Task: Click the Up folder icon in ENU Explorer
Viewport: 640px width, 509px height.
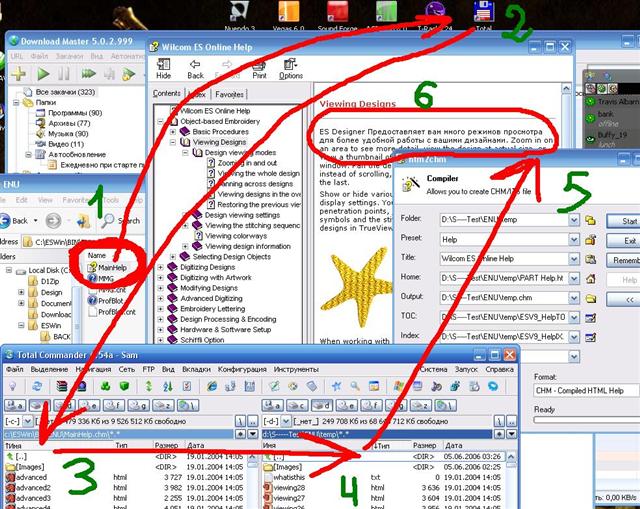Action: [x=84, y=221]
